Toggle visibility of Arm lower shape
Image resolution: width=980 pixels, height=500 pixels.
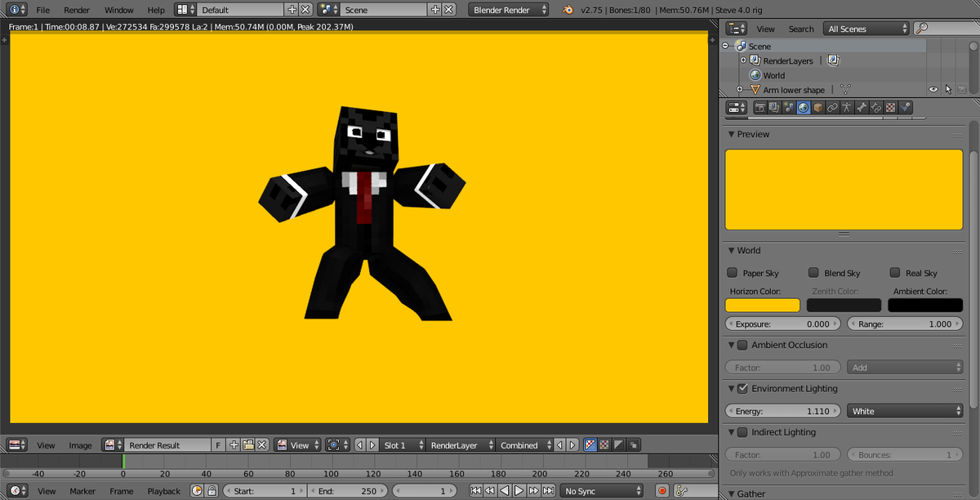click(x=933, y=90)
